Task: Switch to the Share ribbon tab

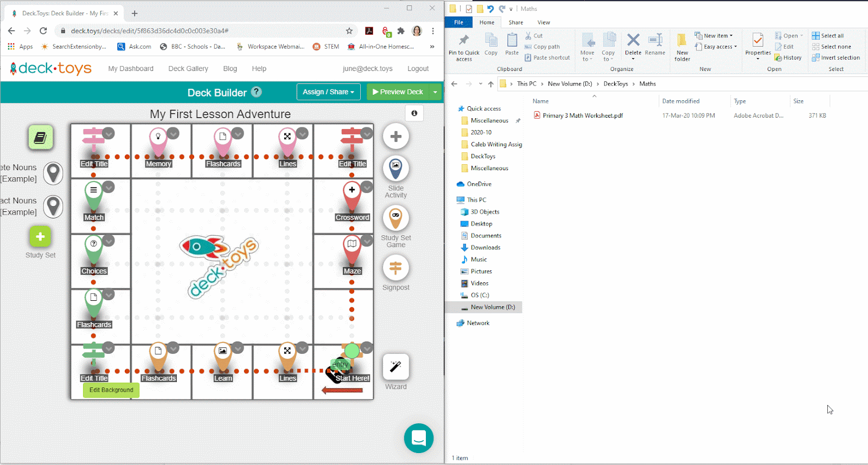Action: (516, 22)
